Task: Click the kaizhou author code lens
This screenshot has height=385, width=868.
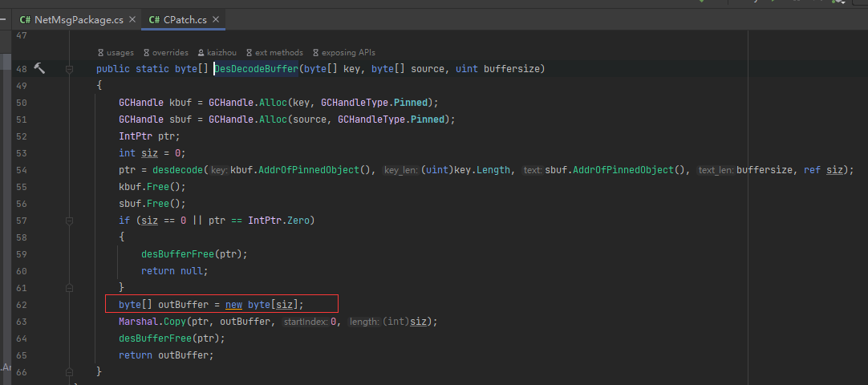Action: (217, 53)
